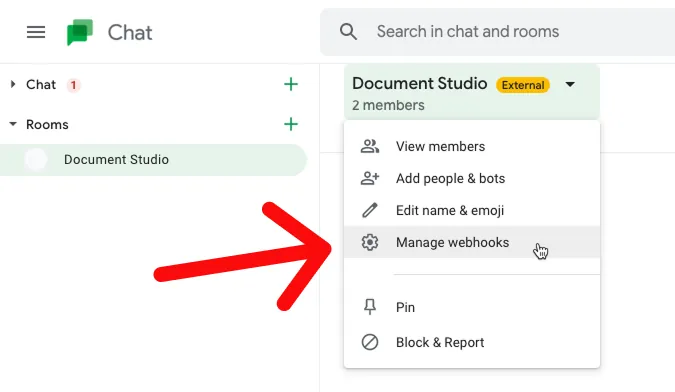
Task: Click the Chat app title text
Action: [x=130, y=33]
